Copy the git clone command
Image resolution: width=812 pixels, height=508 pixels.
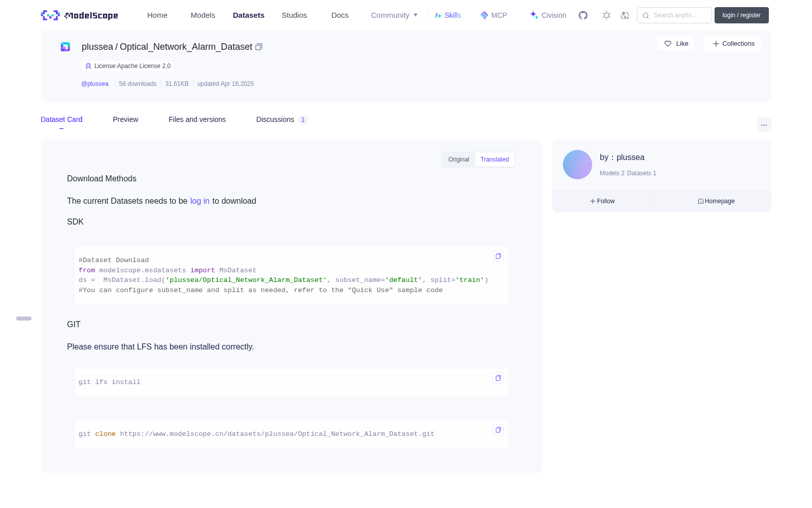(498, 430)
